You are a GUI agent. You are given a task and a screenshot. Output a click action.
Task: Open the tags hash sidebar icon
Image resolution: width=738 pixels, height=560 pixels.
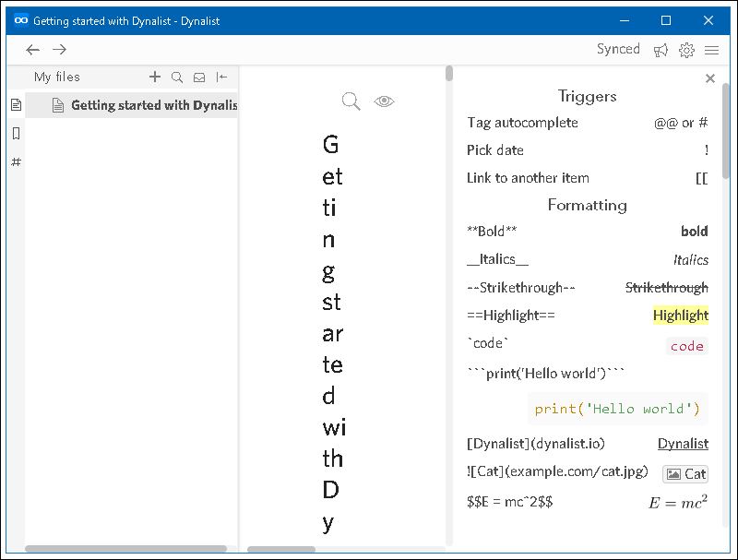pyautogui.click(x=16, y=161)
